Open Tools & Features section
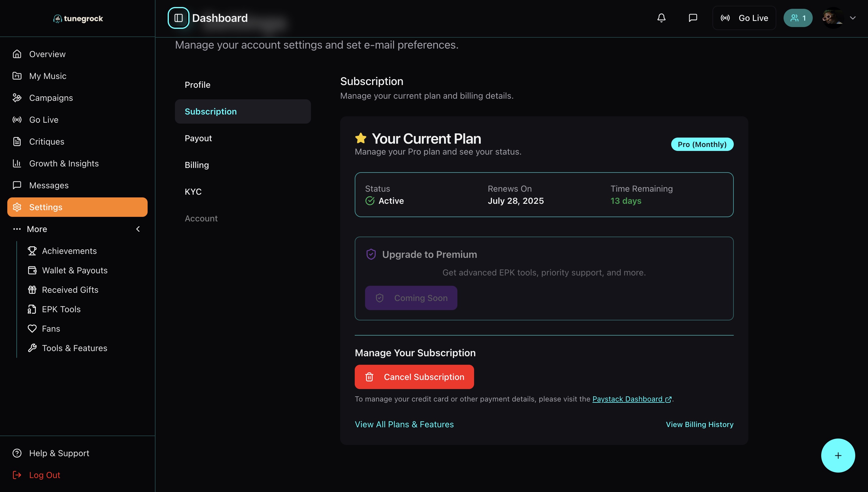The width and height of the screenshot is (868, 492). [74, 348]
